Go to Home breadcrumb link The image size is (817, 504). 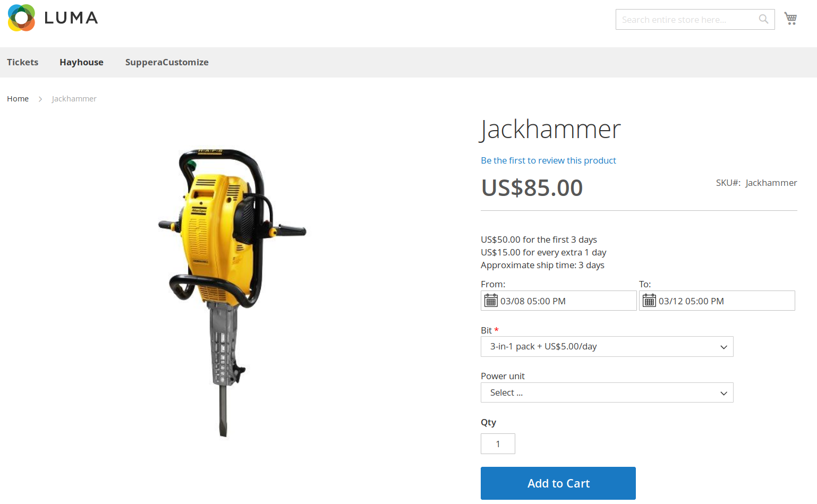coord(18,99)
